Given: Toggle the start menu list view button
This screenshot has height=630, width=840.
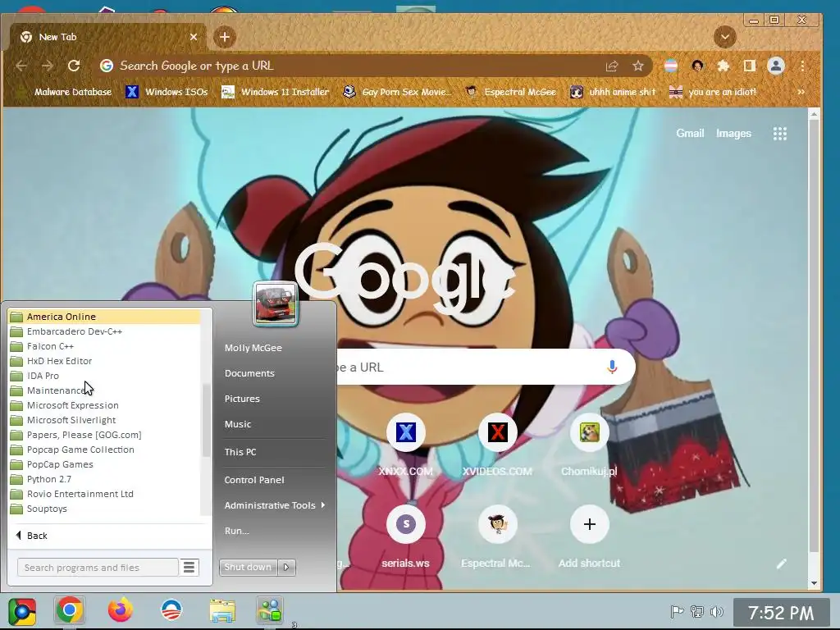Looking at the screenshot, I should (189, 568).
